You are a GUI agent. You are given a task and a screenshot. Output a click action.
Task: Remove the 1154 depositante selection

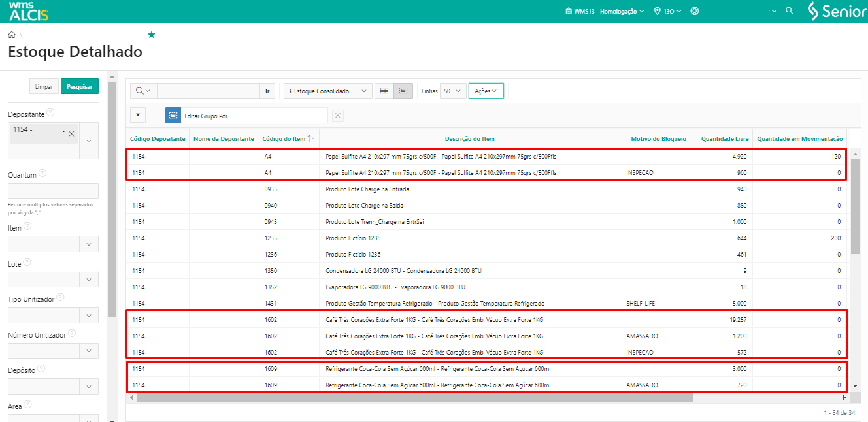click(x=72, y=134)
